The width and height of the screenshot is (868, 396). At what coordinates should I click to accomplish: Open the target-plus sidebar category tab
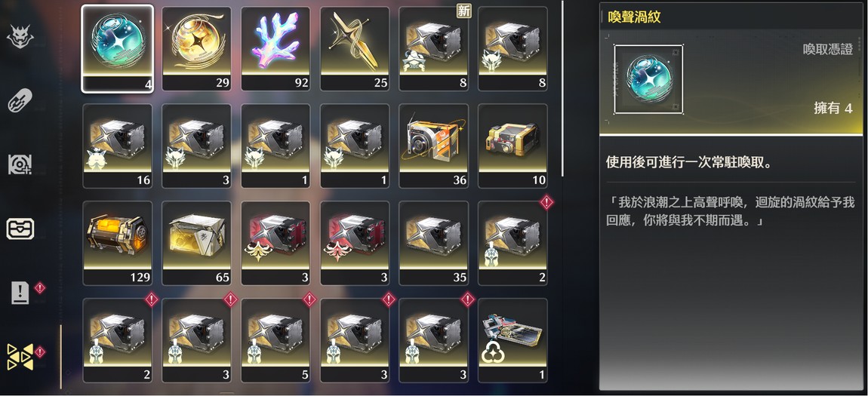20,164
